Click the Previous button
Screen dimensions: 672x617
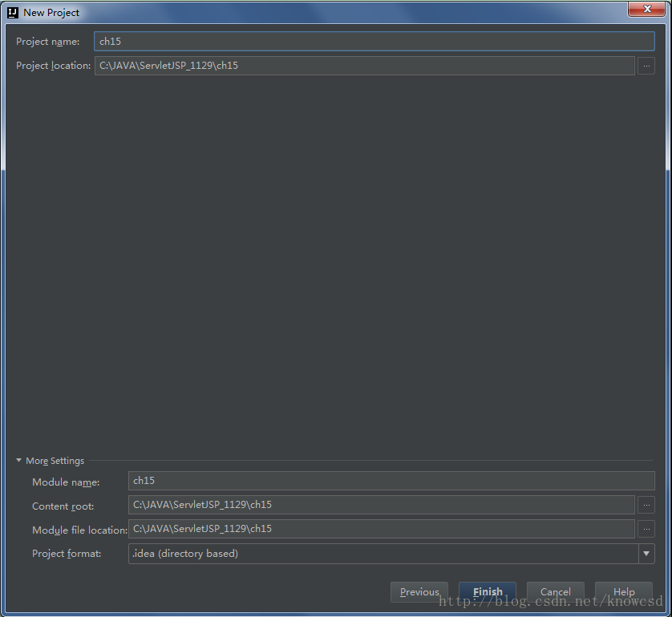click(419, 592)
